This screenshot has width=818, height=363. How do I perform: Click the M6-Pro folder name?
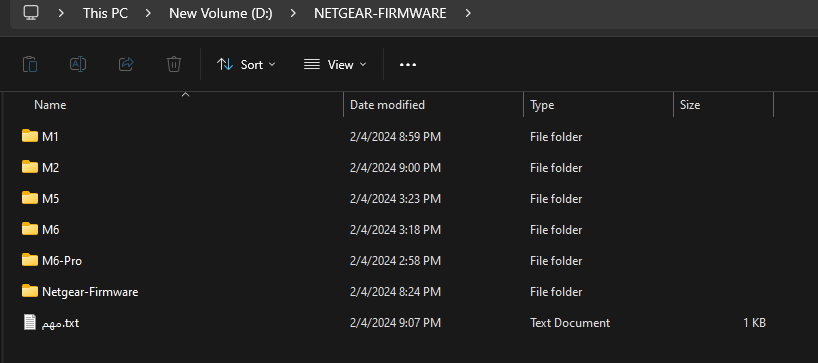coord(62,260)
